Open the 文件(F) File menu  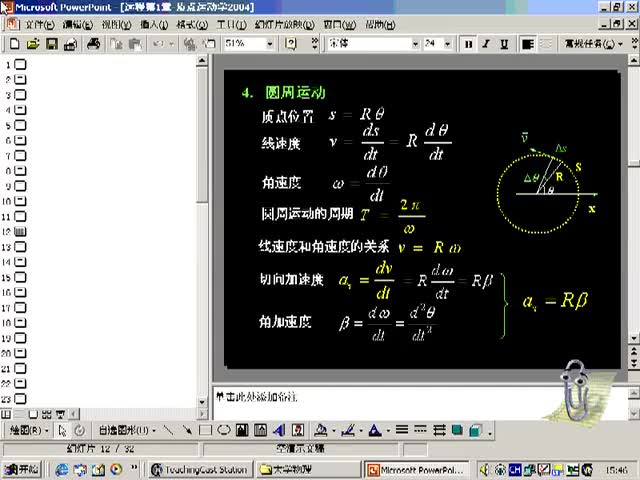(40, 25)
